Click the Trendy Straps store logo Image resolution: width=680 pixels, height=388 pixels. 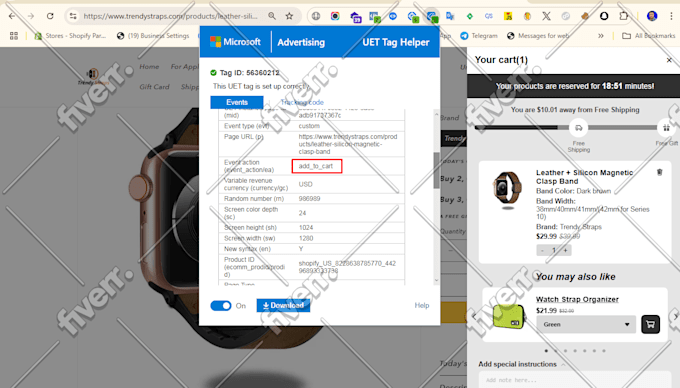pyautogui.click(x=93, y=76)
